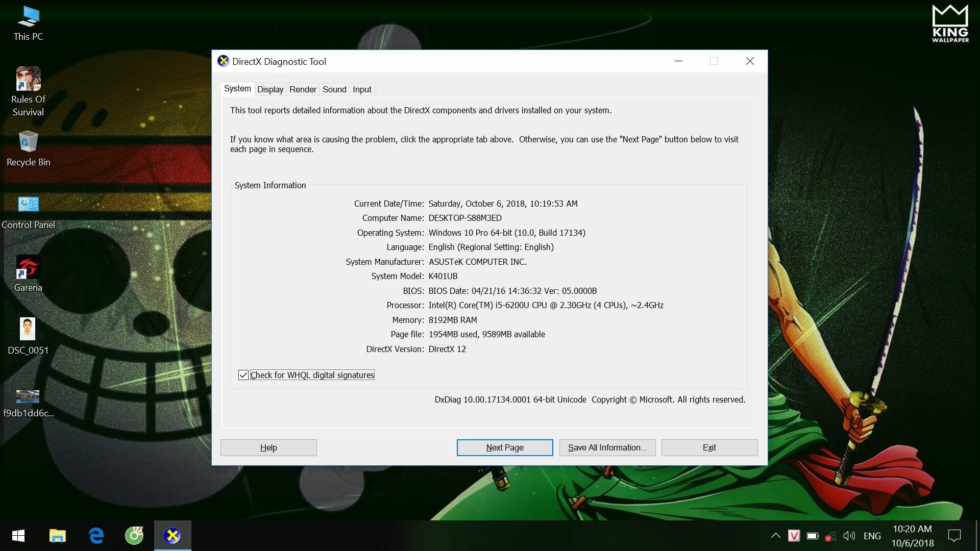The height and width of the screenshot is (551, 980).
Task: Select the DSC_0051 image file
Action: (x=28, y=330)
